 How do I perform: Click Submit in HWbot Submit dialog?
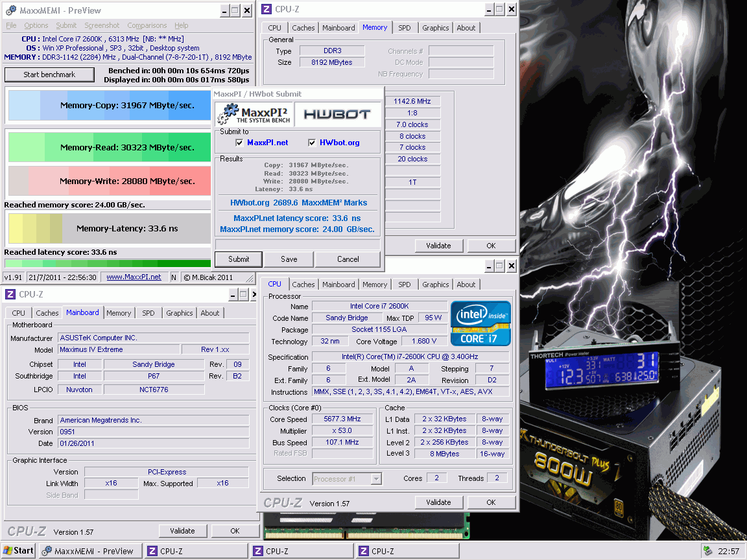(x=239, y=259)
